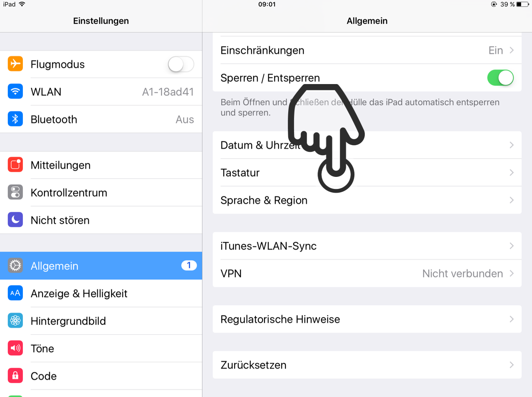Open Anzeige & Helligkeit settings

tap(101, 293)
